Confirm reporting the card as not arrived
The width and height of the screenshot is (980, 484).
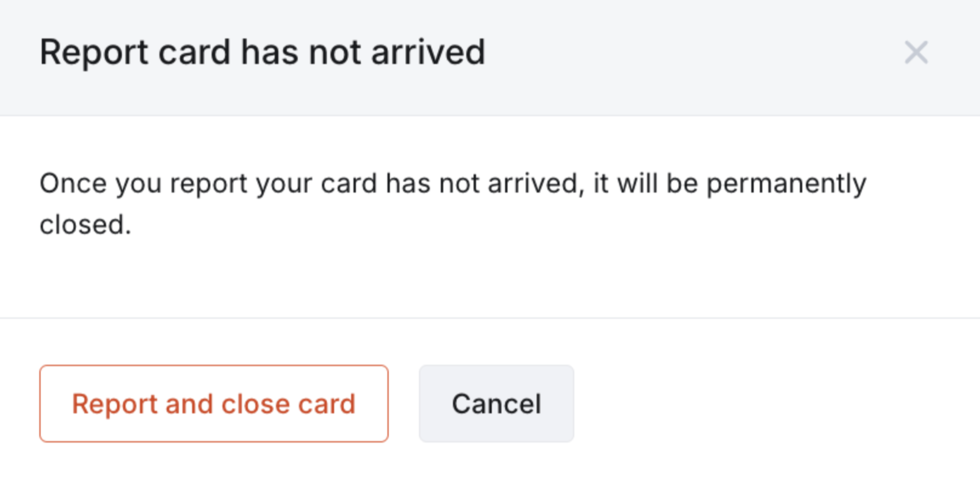tap(213, 403)
